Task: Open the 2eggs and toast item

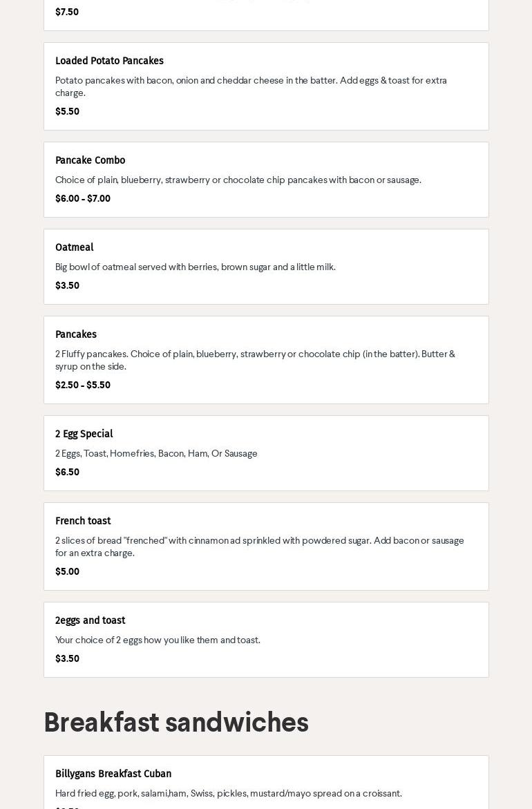Action: tap(90, 620)
